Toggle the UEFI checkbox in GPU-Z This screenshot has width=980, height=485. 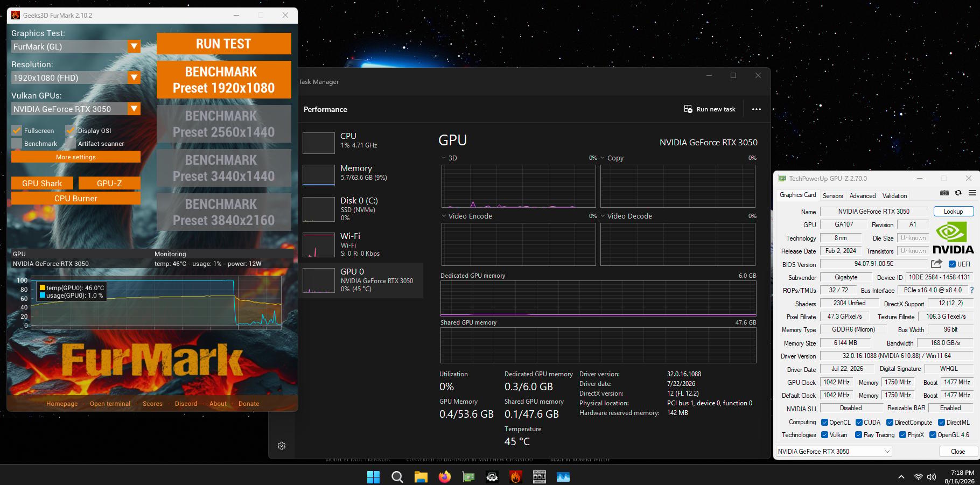[x=952, y=264]
